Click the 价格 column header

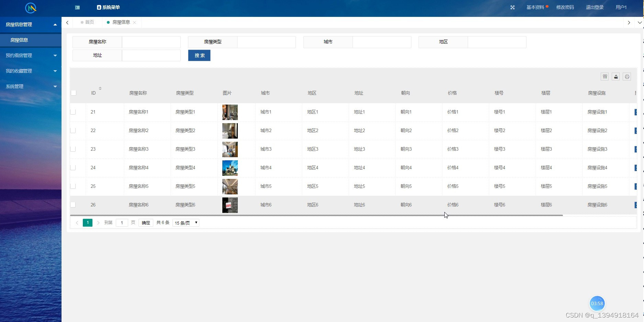pos(452,93)
